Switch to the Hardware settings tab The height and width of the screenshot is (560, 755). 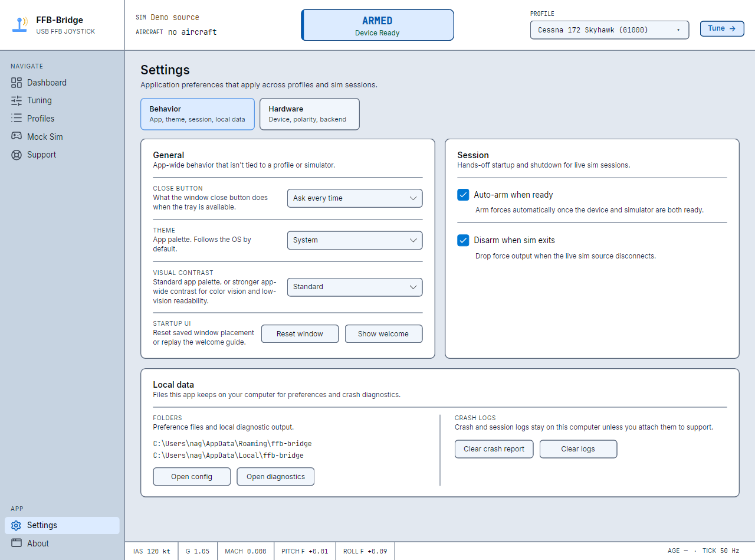[309, 114]
